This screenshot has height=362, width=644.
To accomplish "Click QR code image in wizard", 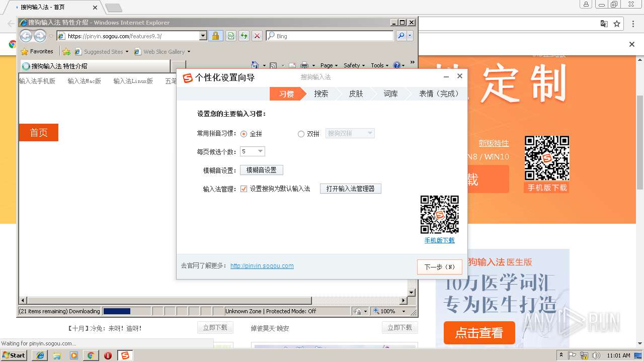I will [x=439, y=215].
